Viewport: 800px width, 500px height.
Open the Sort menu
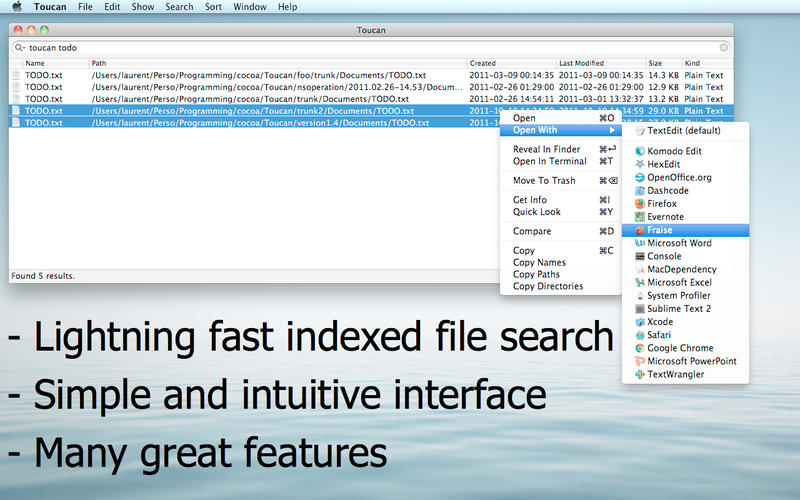(x=213, y=7)
